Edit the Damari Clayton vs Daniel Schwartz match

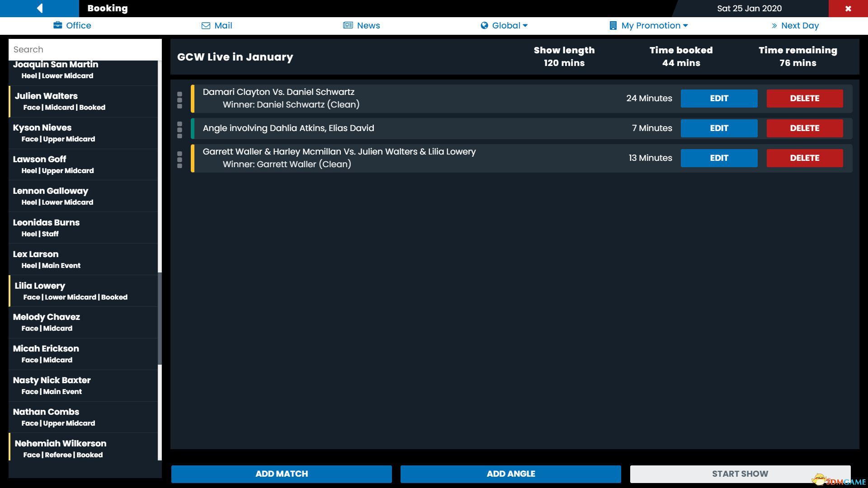pyautogui.click(x=718, y=99)
